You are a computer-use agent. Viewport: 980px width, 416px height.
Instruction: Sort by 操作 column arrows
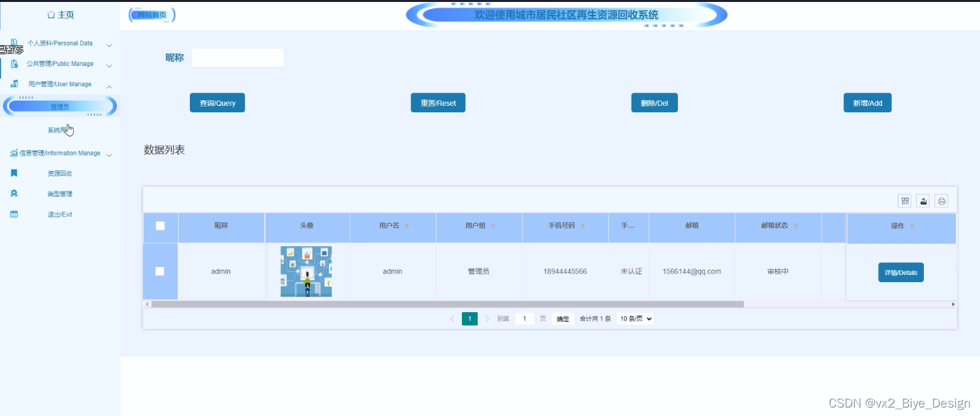[x=911, y=226]
